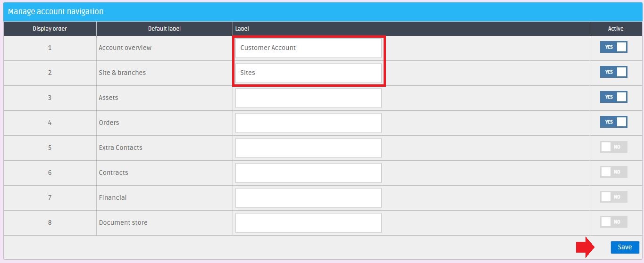This screenshot has width=644, height=263.
Task: Select the Document store label field
Action: pos(308,222)
